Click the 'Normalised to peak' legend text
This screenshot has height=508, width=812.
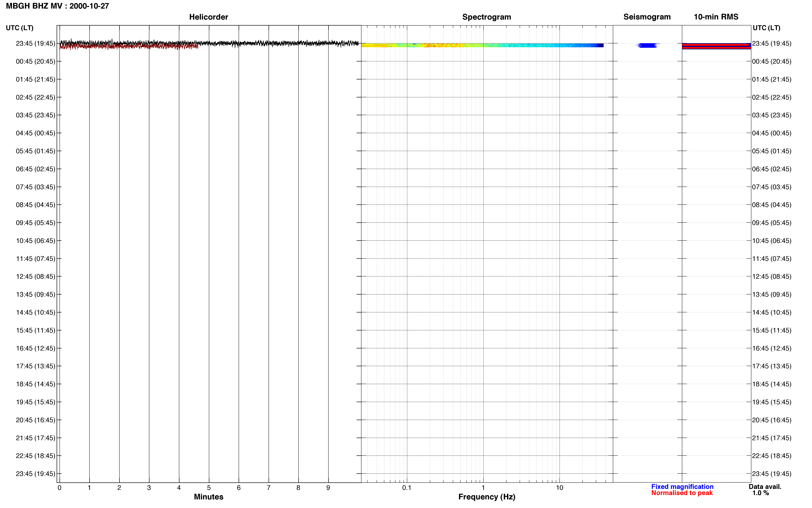coord(682,493)
